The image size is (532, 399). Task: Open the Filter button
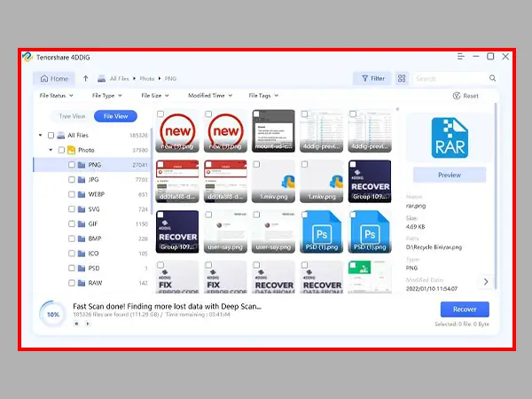pos(372,79)
